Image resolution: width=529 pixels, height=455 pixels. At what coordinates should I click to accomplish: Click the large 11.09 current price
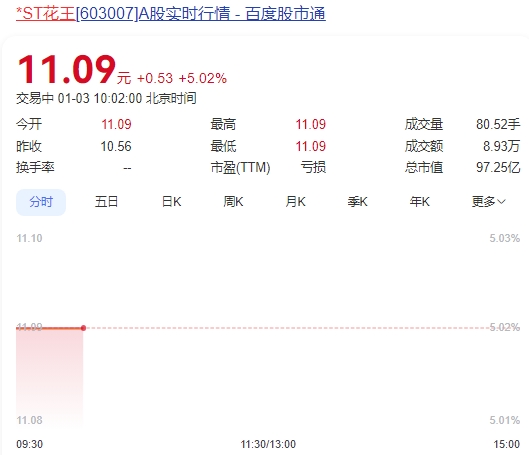pos(66,70)
